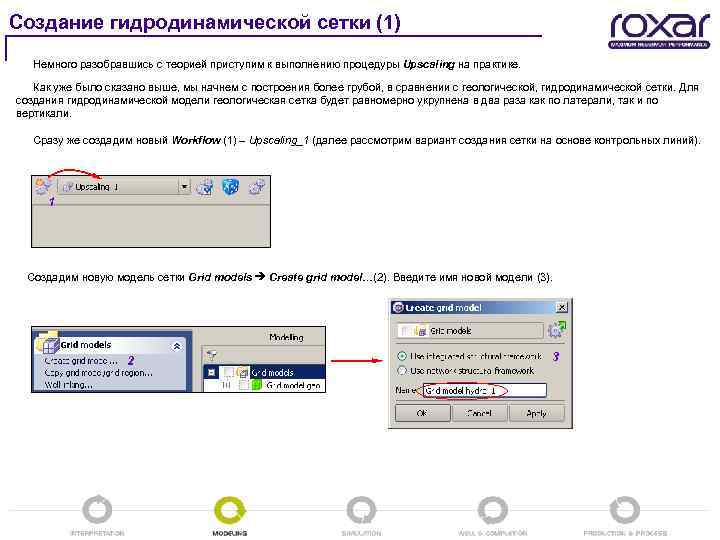Screen dimensions: 720x540
Task: Close the Create grid model dialog
Action: 562,307
